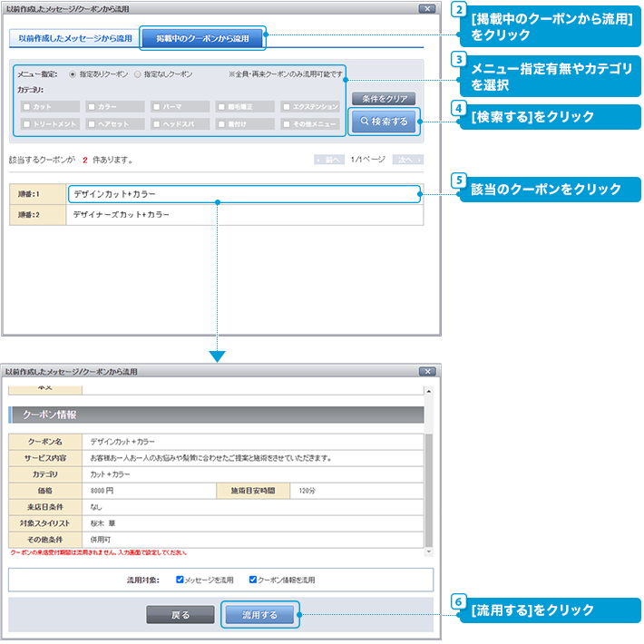
Task: Go to next page with 次へ
Action: point(407,160)
